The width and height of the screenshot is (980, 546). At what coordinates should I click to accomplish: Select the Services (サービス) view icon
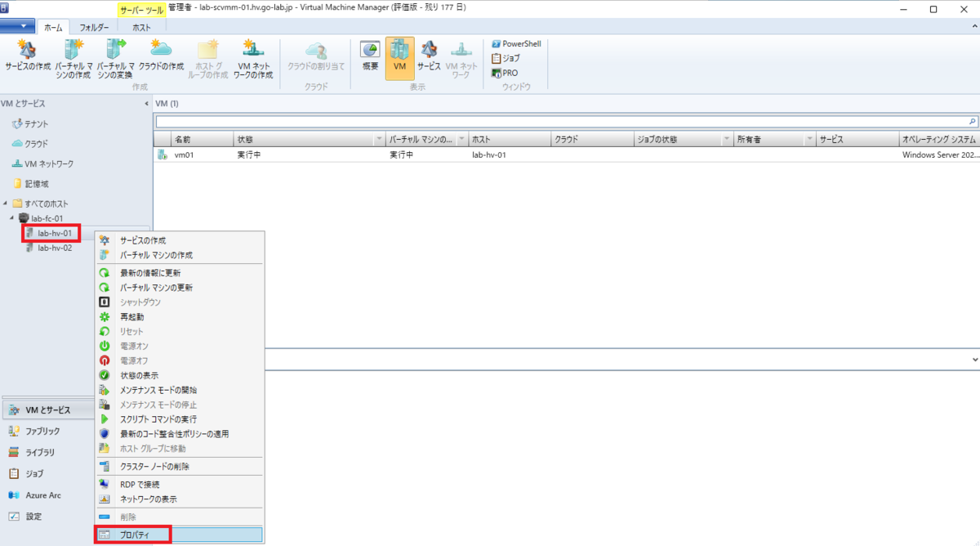tap(429, 54)
